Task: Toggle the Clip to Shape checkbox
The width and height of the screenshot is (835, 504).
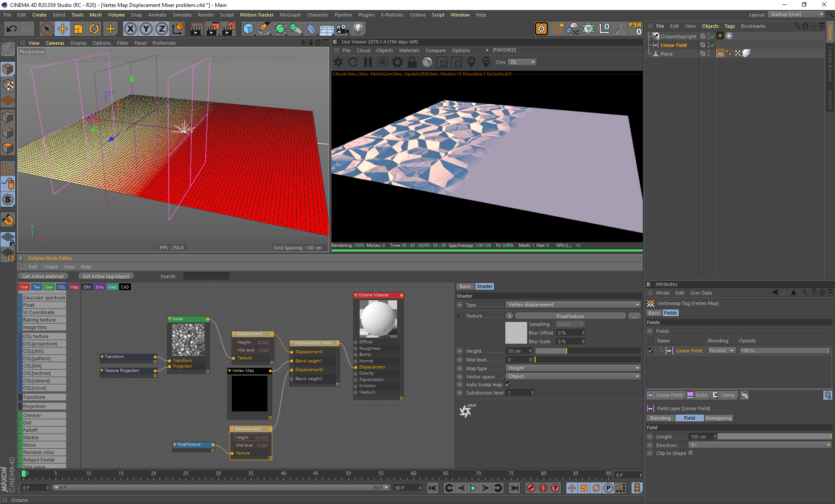Action: pyautogui.click(x=691, y=453)
